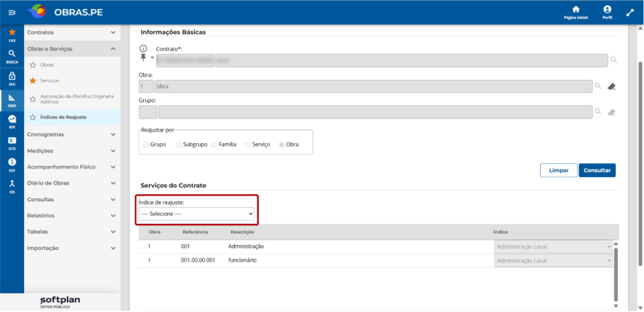Screen dimensions: 644x312
Task: Clear the Obra field with the eraser icon
Action: point(612,86)
